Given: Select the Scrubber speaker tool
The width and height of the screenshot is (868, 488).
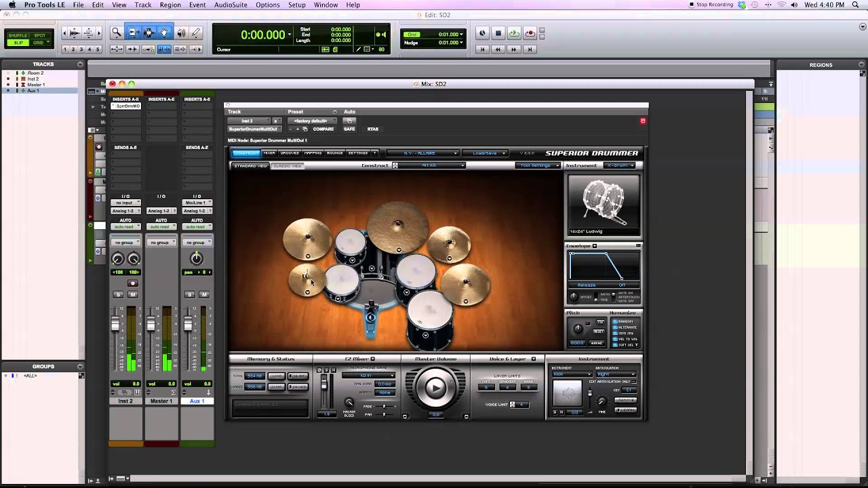Looking at the screenshot, I should click(x=181, y=33).
